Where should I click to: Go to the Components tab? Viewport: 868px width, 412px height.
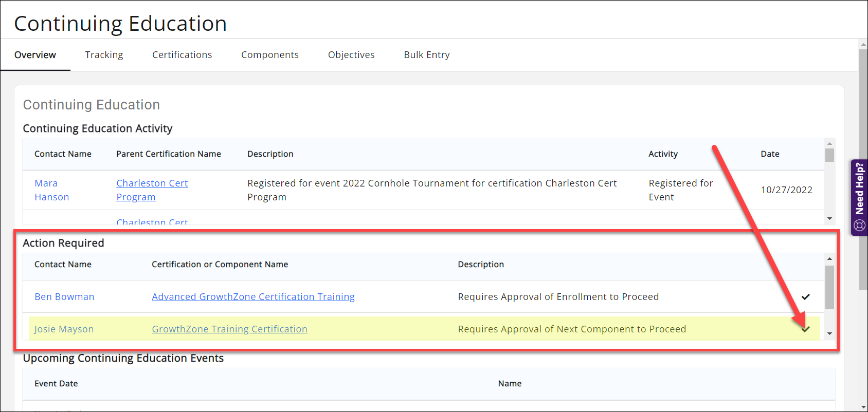[x=269, y=55]
